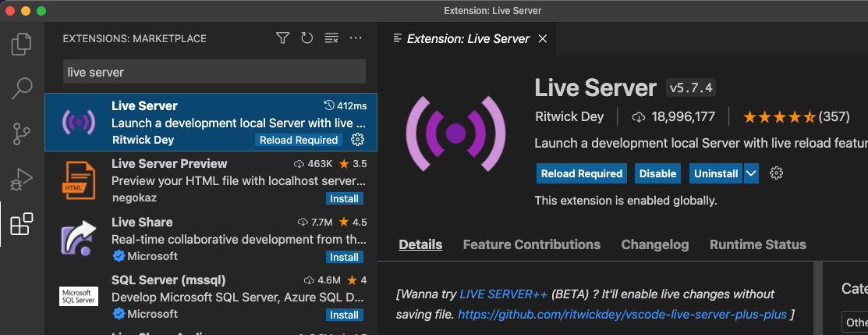
Task: Click in the live server search field
Action: click(214, 72)
